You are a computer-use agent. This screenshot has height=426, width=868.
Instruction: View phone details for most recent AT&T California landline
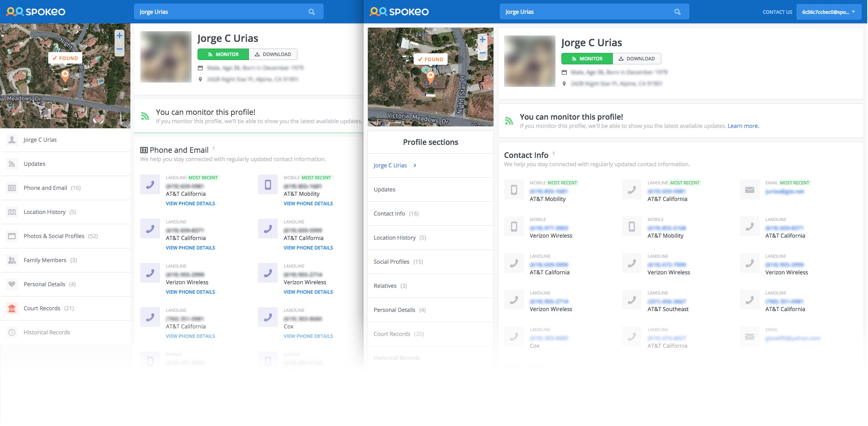click(190, 203)
